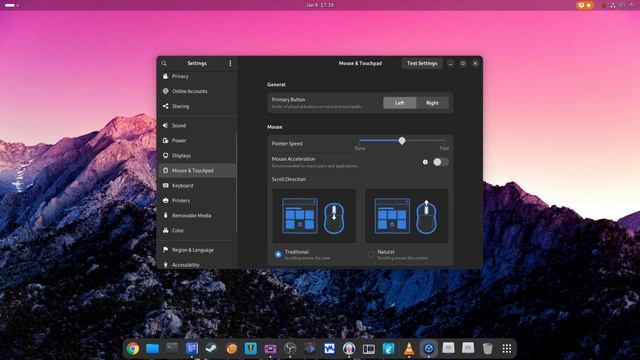Open the Settings kebab menu
This screenshot has height=360, width=640.
230,63
